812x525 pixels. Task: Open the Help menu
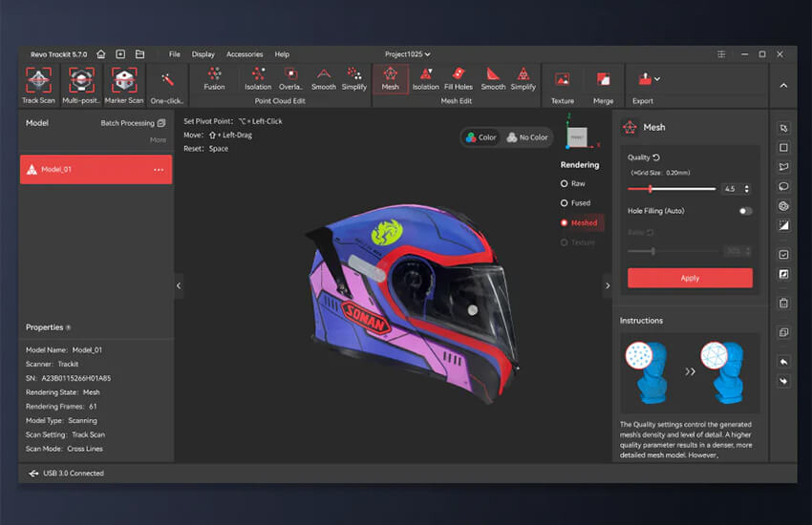[282, 54]
